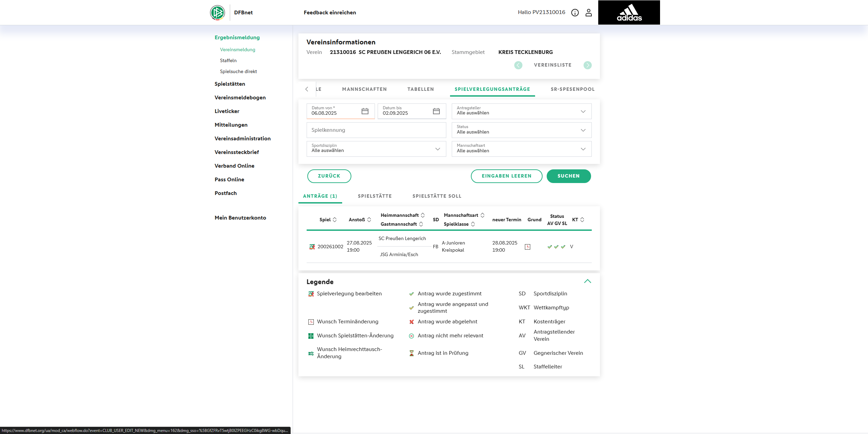Edit Spielverlegung for game 200261002
Image resolution: width=868 pixels, height=434 pixels.
click(312, 247)
